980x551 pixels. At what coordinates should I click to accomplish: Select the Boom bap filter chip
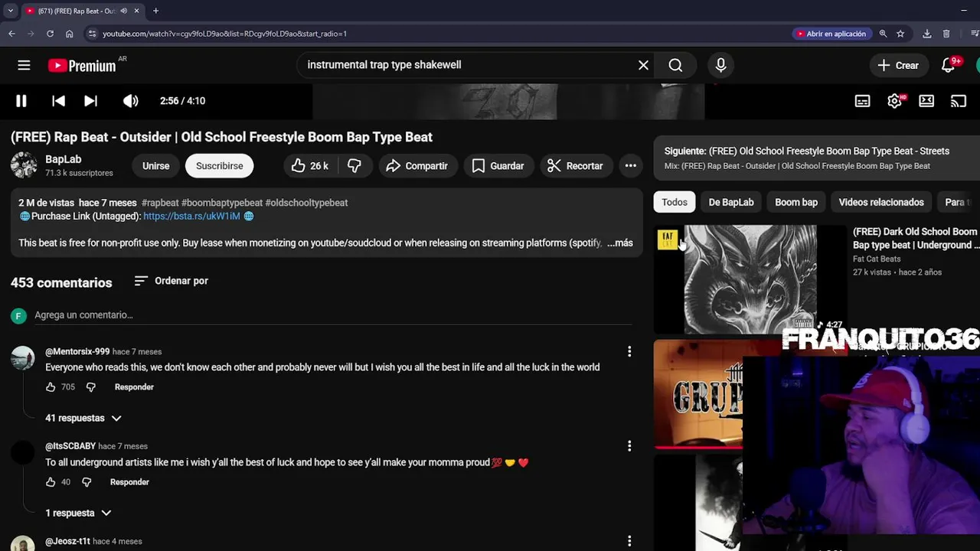pos(796,202)
